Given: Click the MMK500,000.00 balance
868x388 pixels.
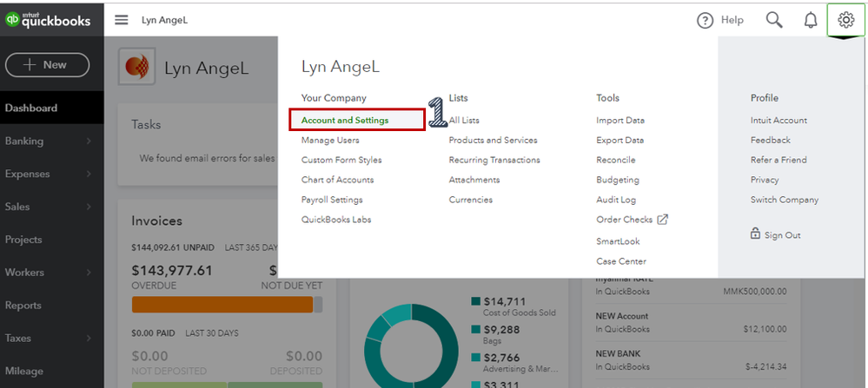Looking at the screenshot, I should point(754,292).
